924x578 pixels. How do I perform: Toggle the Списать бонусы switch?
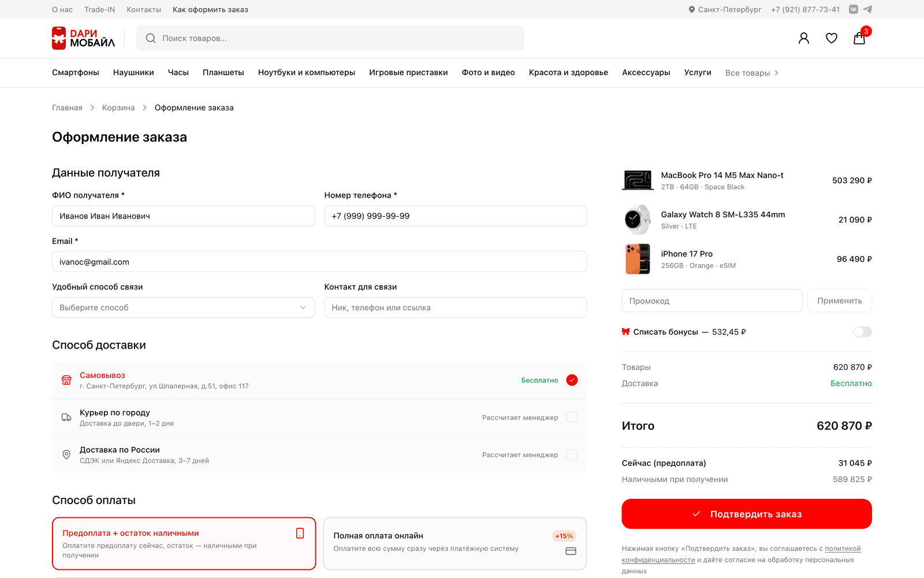[x=863, y=332]
